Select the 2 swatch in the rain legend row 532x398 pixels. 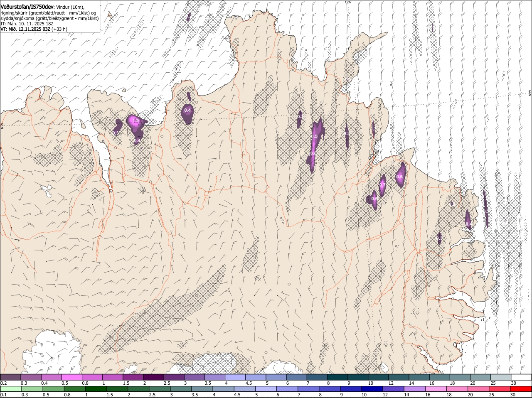click(x=138, y=389)
